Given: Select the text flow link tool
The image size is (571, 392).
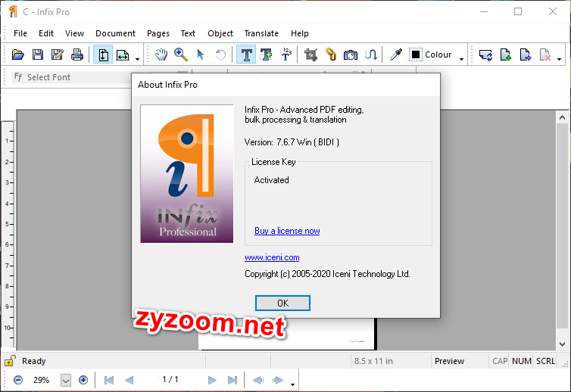Looking at the screenshot, I should (371, 54).
